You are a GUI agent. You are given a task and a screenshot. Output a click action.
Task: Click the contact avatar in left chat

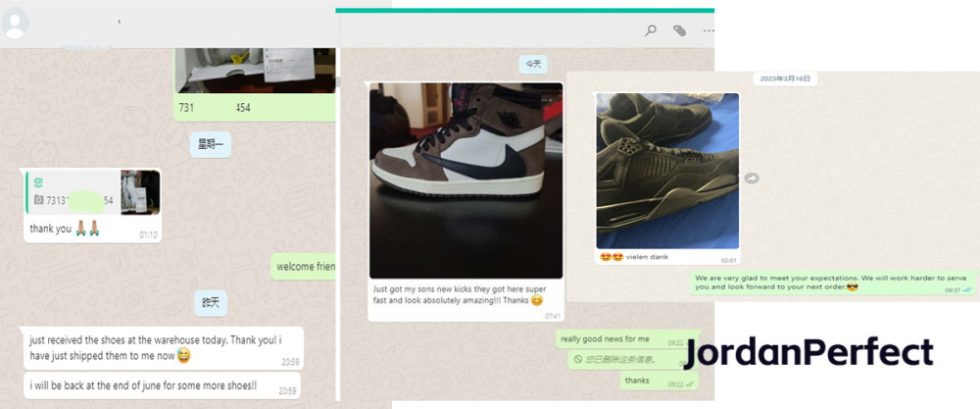tap(15, 24)
